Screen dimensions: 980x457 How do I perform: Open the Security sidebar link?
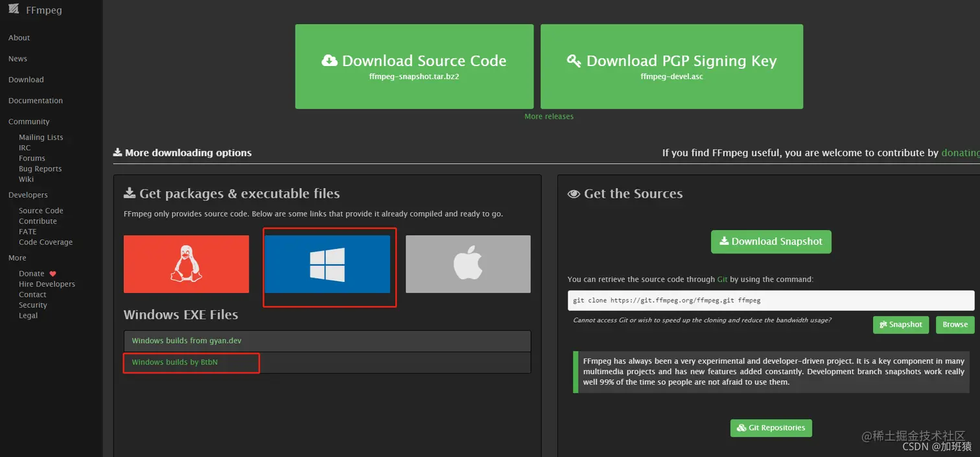coord(33,305)
